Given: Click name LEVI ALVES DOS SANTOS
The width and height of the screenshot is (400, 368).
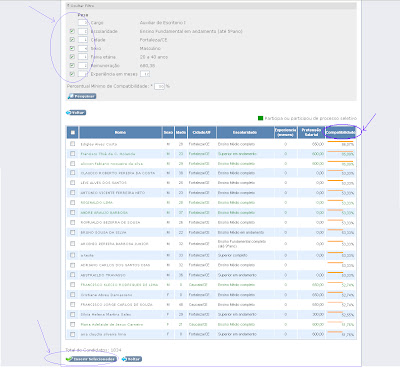Looking at the screenshot, I should point(103,183).
